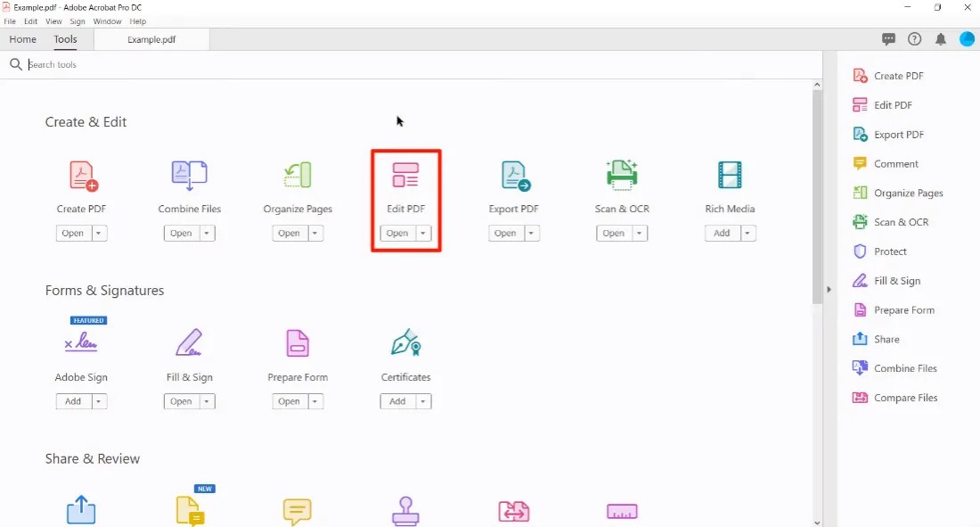Click the Rich Media tool icon

tap(730, 175)
